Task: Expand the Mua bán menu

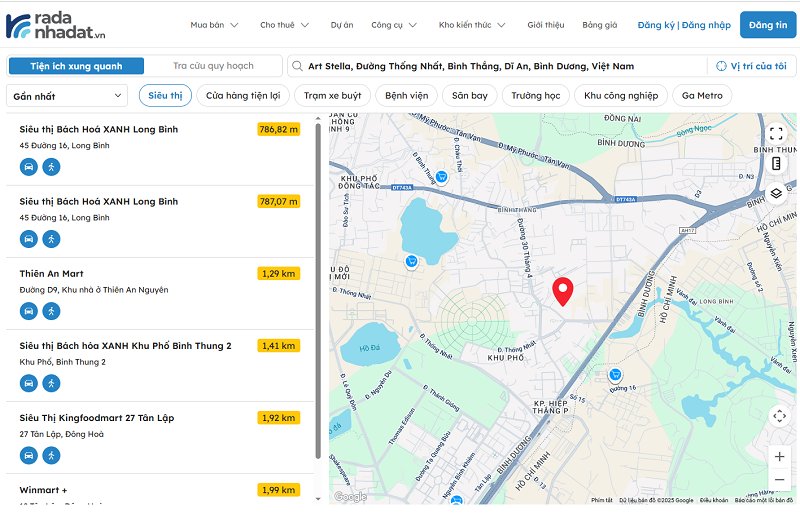Action: point(214,25)
